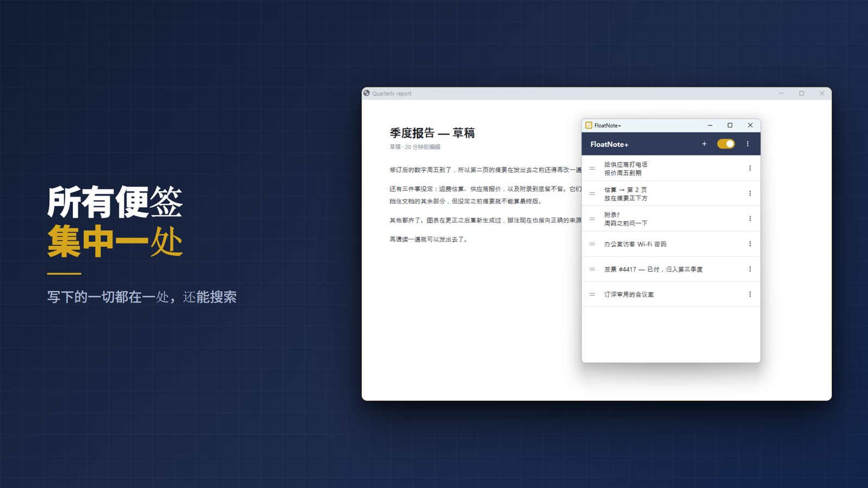Click the FloatNote+ app icon in title bar
Screen dimensions: 868x488
[x=589, y=125]
